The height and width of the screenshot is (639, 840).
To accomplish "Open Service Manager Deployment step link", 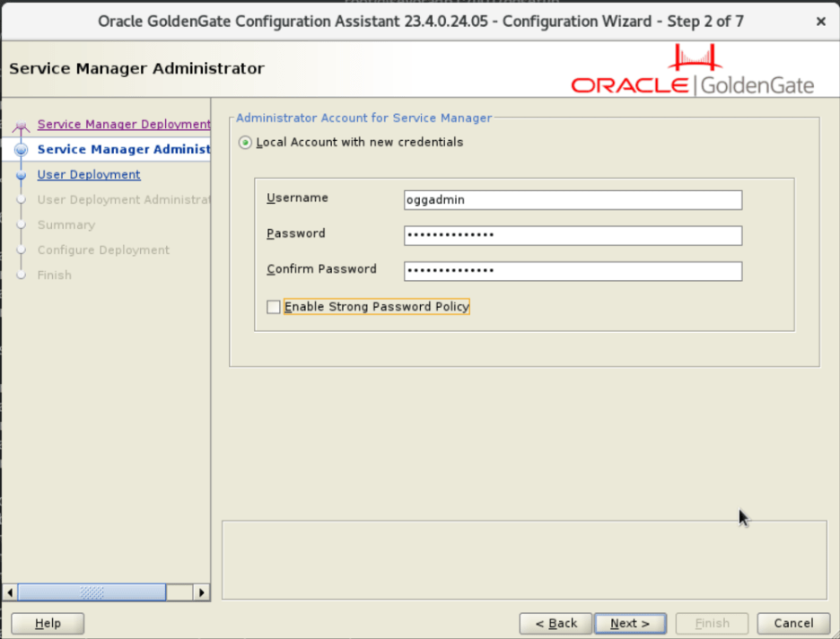I will (124, 124).
